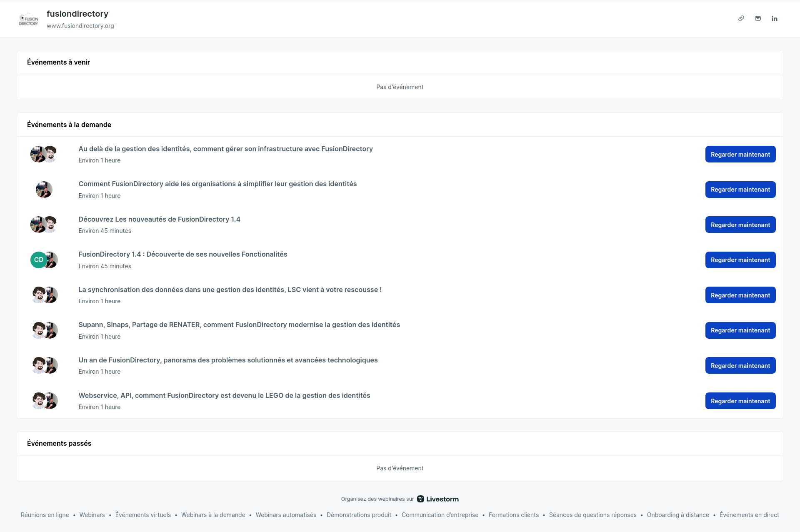Open 'Réunions en ligne' footer link
The height and width of the screenshot is (532, 800).
tap(45, 515)
